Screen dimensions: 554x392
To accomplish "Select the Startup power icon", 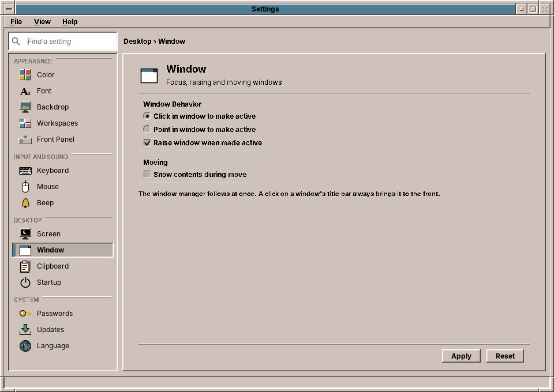I will [x=25, y=282].
